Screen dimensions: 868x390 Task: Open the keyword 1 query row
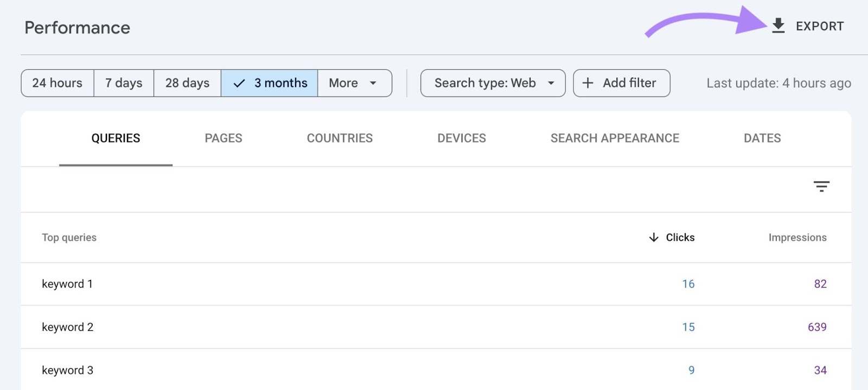[x=67, y=284]
